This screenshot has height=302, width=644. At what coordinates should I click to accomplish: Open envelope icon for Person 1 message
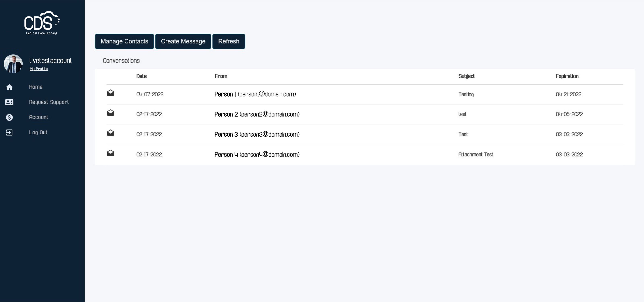click(110, 93)
